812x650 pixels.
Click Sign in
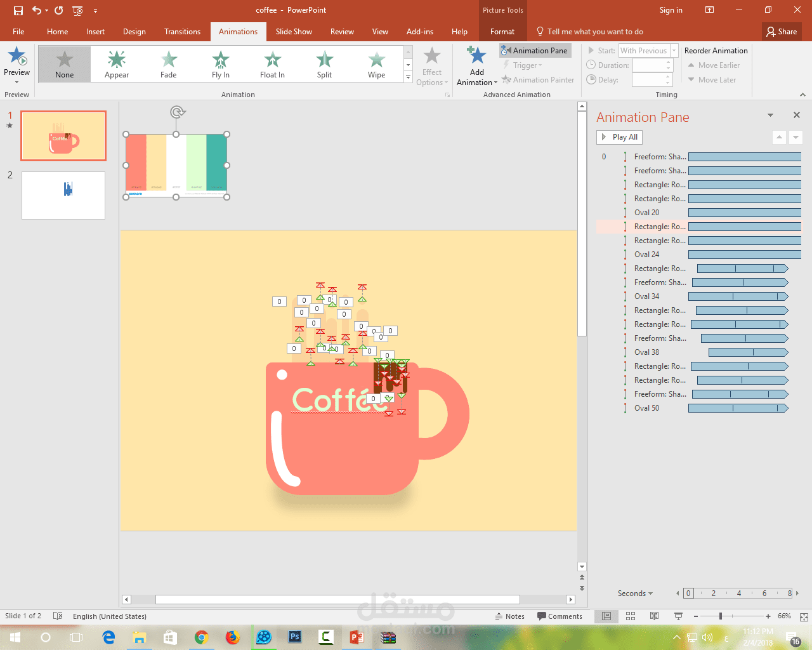(671, 10)
